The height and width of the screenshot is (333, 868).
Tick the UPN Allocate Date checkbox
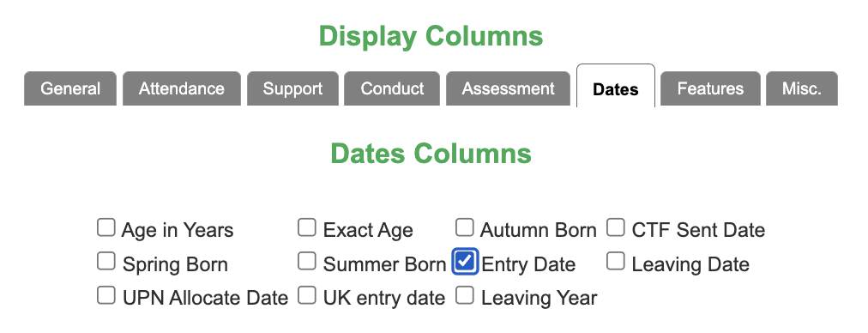click(105, 295)
